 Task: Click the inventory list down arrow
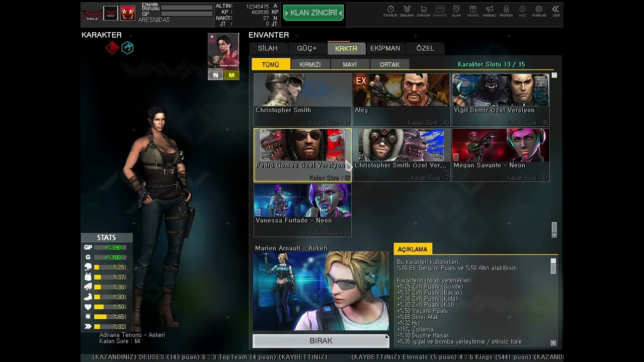click(x=554, y=235)
